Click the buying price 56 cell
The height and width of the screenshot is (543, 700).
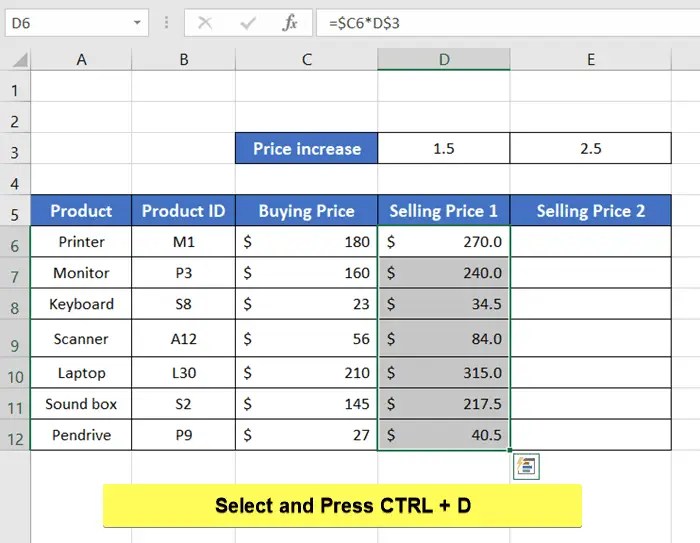click(306, 338)
